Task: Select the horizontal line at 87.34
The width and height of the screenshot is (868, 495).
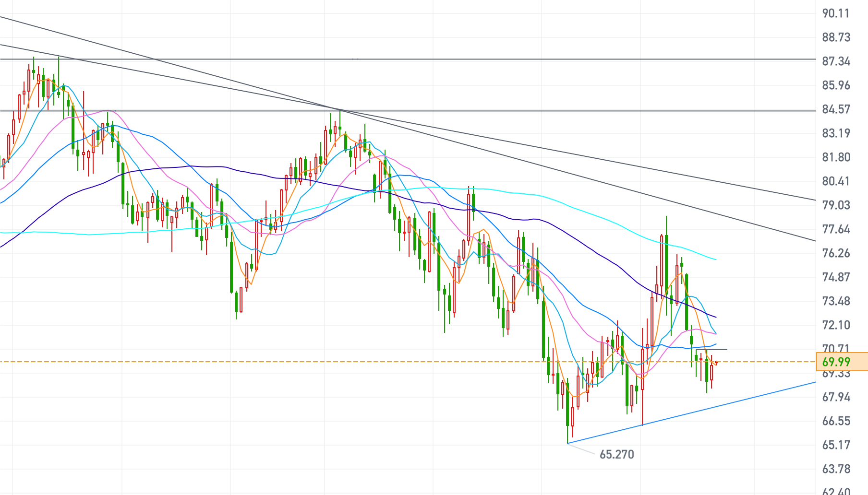Action: click(408, 59)
